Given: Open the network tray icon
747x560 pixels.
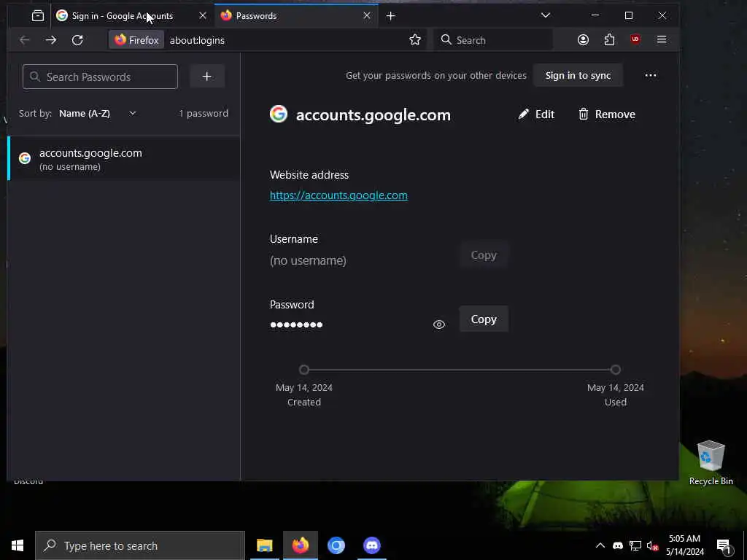Looking at the screenshot, I should tap(635, 545).
